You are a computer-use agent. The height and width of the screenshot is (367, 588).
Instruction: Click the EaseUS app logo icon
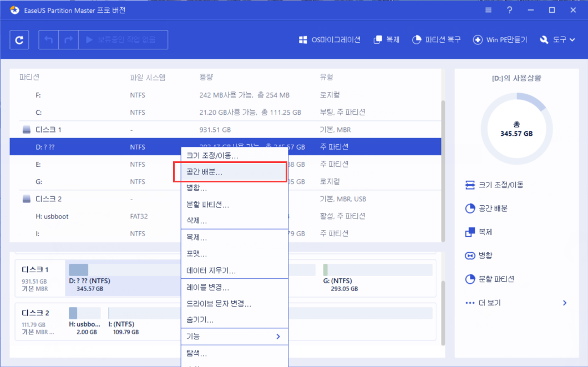pyautogui.click(x=14, y=10)
